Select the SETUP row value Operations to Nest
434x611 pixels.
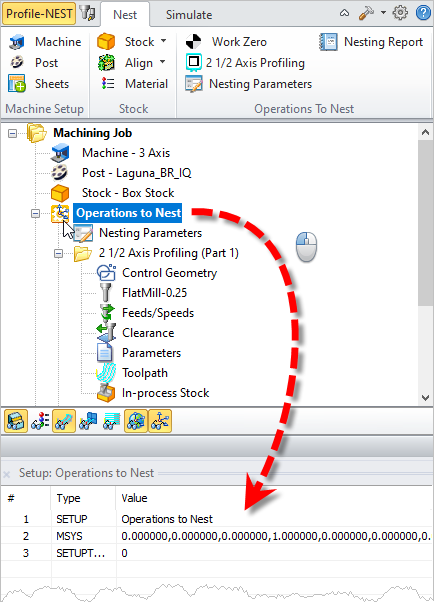pos(167,519)
